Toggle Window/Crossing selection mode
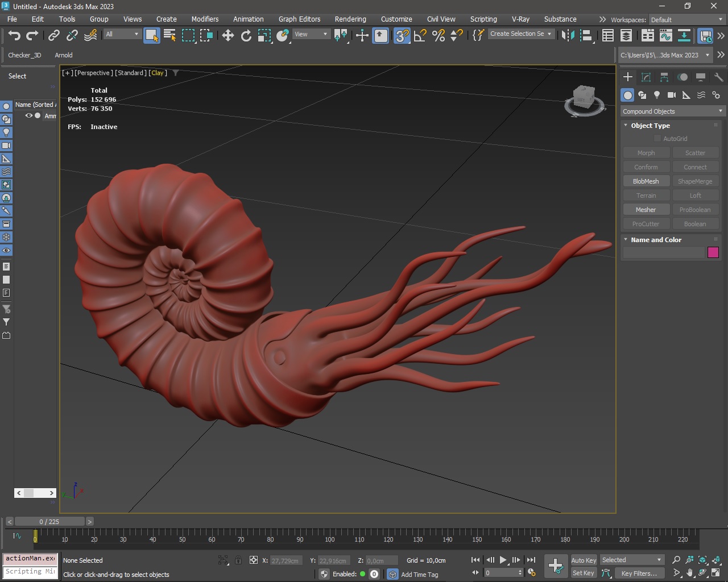The image size is (728, 582). point(206,35)
